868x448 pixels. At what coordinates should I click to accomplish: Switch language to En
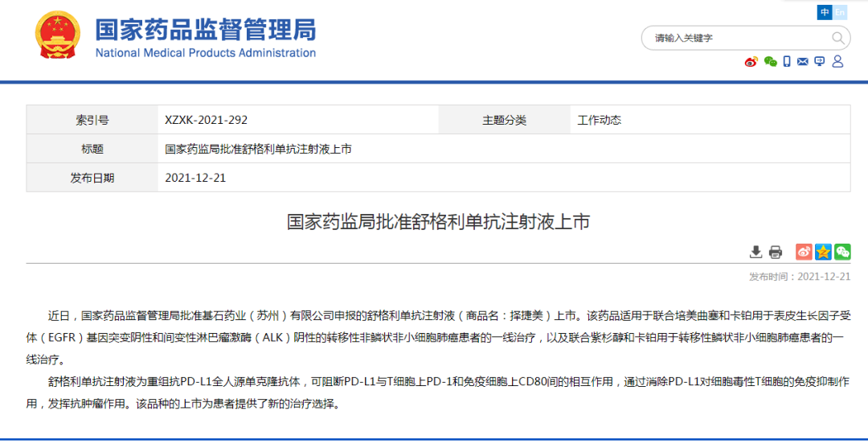(x=840, y=12)
